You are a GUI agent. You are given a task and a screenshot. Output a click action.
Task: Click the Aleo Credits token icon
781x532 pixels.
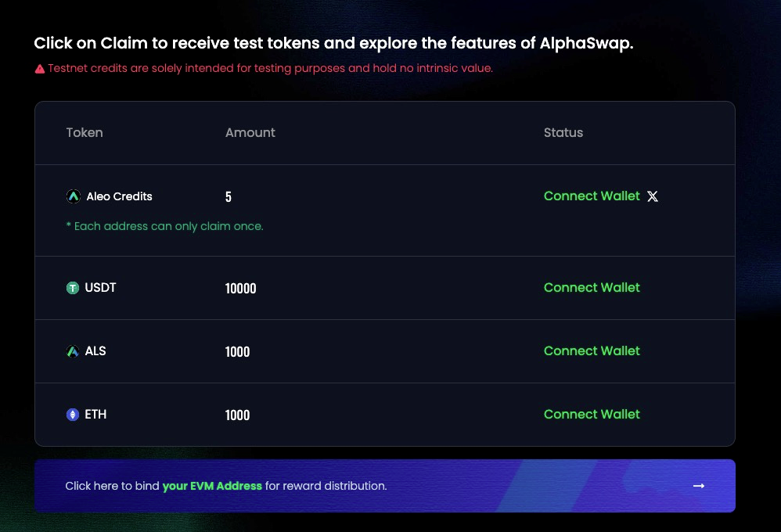[x=74, y=196]
